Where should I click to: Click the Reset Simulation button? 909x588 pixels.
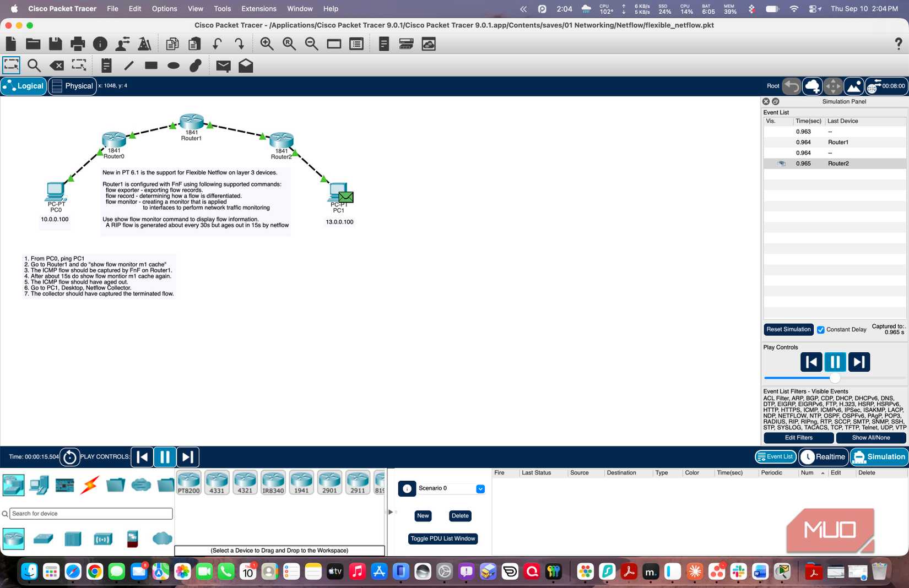tap(788, 329)
